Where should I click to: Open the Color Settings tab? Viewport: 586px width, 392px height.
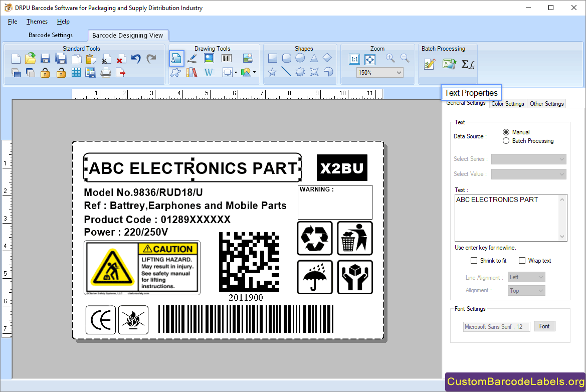pyautogui.click(x=507, y=104)
